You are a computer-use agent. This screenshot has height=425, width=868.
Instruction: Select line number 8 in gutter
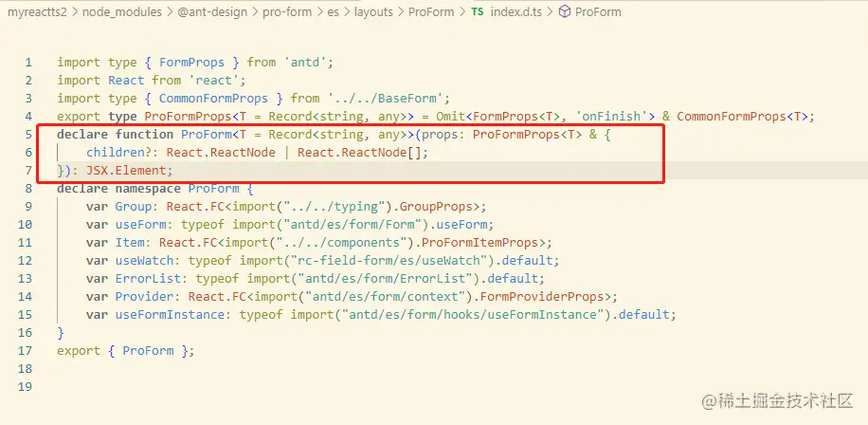[x=28, y=189]
